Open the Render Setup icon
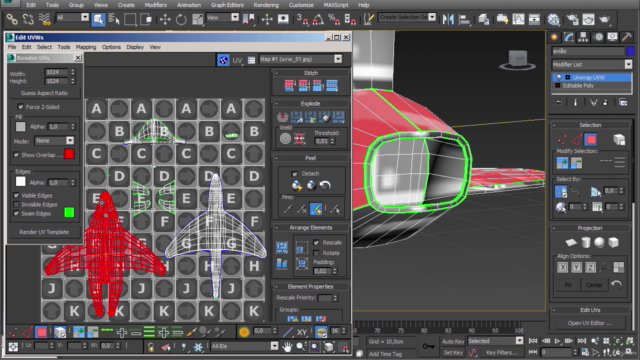The height and width of the screenshot is (360, 640). tap(572, 19)
